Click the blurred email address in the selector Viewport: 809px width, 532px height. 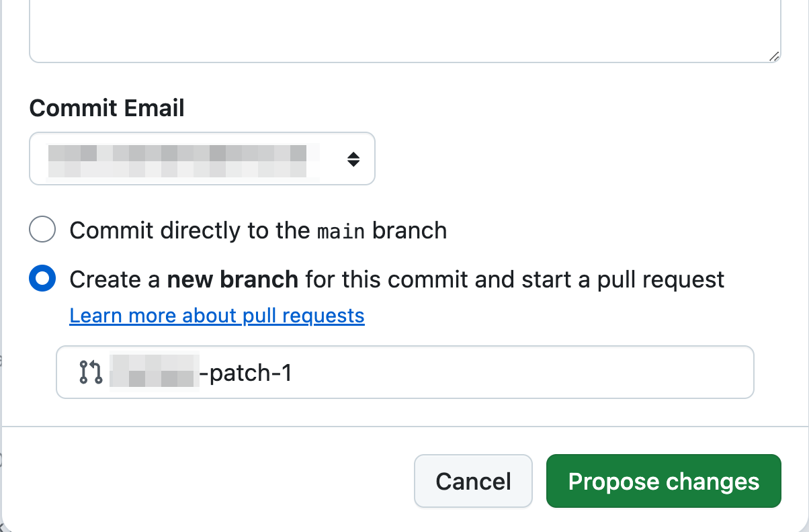[177, 159]
